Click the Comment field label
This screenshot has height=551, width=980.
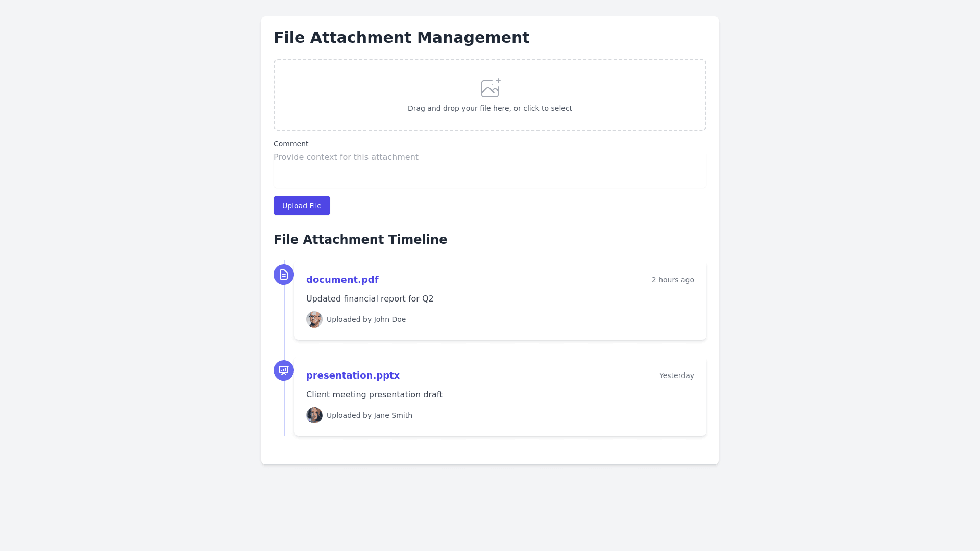pos(291,144)
